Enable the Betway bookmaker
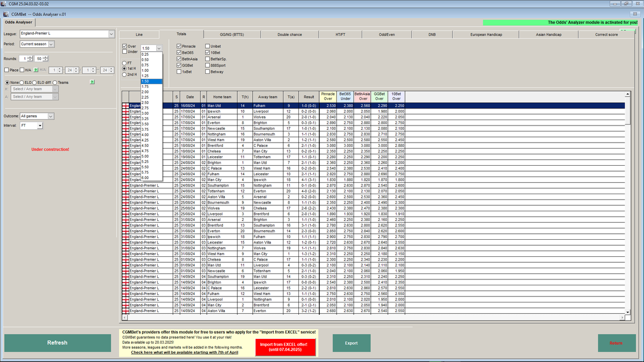This screenshot has height=362, width=644. (208, 71)
